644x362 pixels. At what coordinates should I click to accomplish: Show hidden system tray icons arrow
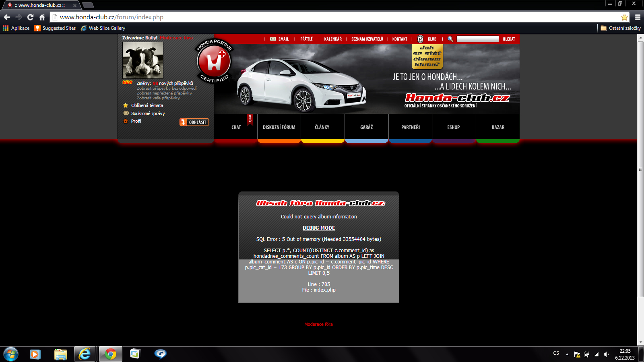(567, 354)
